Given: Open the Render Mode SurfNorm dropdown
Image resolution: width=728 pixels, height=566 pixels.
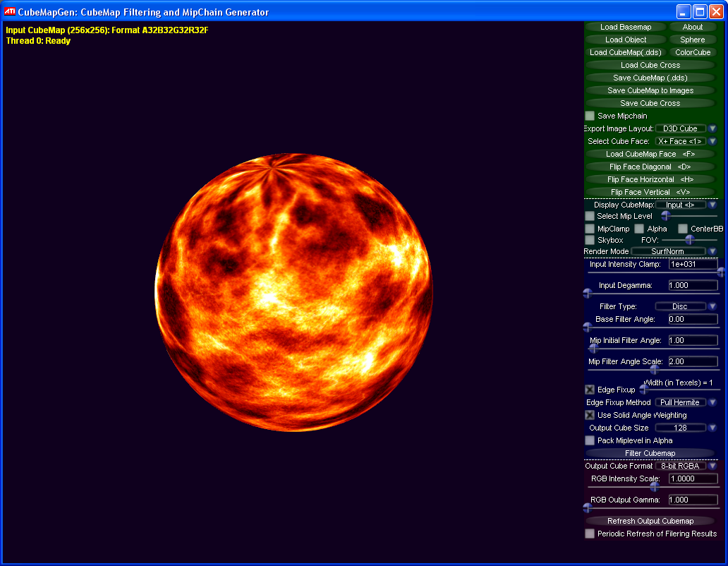Looking at the screenshot, I should 712,251.
